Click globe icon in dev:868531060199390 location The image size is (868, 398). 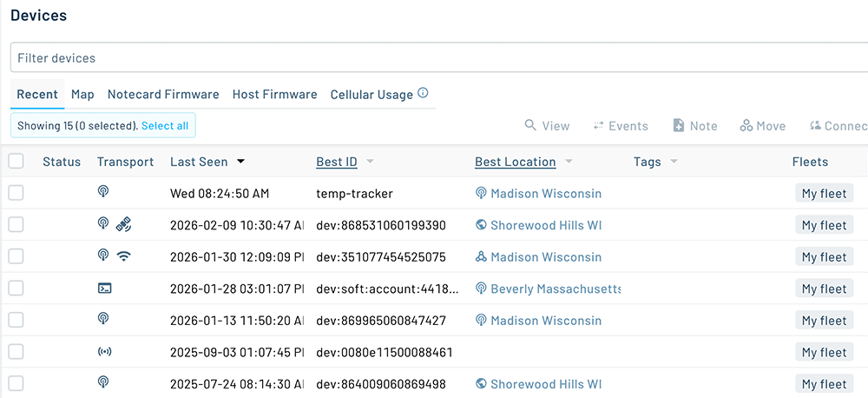(481, 225)
